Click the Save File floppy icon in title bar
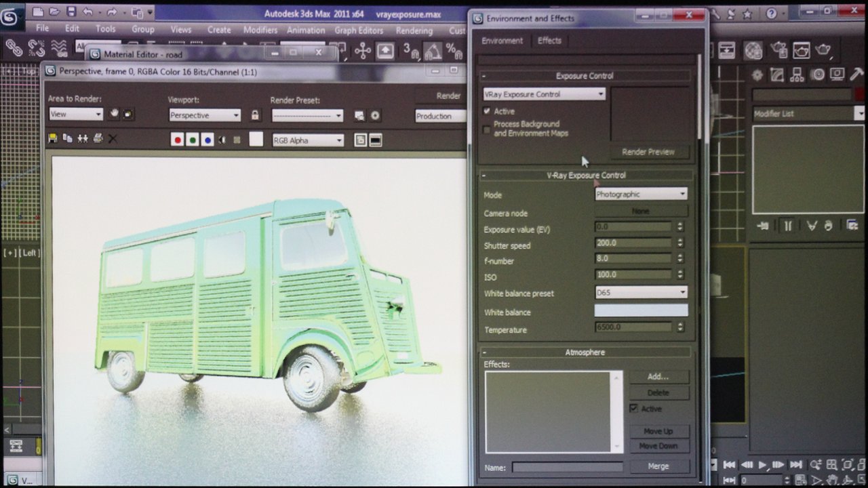Viewport: 868px width, 488px height. tap(70, 12)
